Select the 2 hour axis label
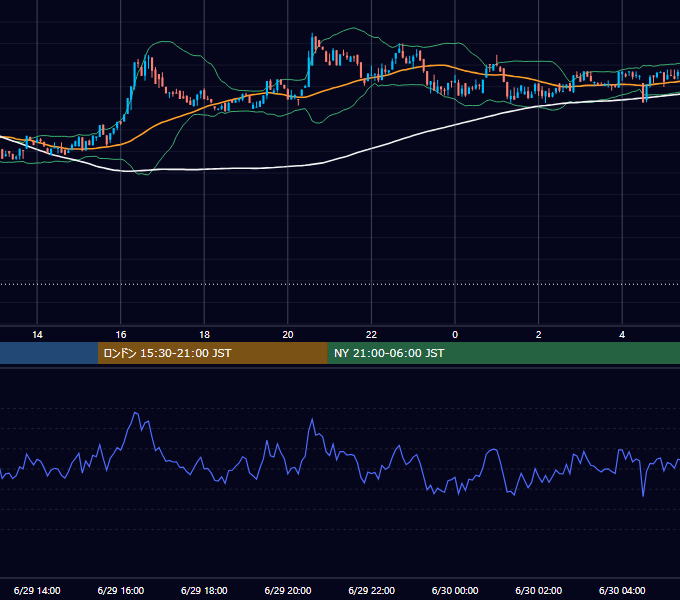 [539, 335]
